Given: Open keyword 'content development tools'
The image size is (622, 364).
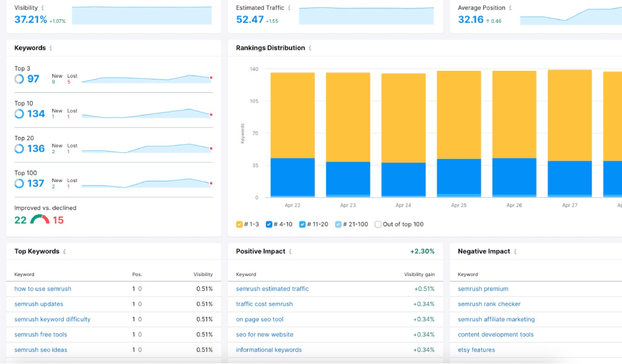Looking at the screenshot, I should (496, 335).
